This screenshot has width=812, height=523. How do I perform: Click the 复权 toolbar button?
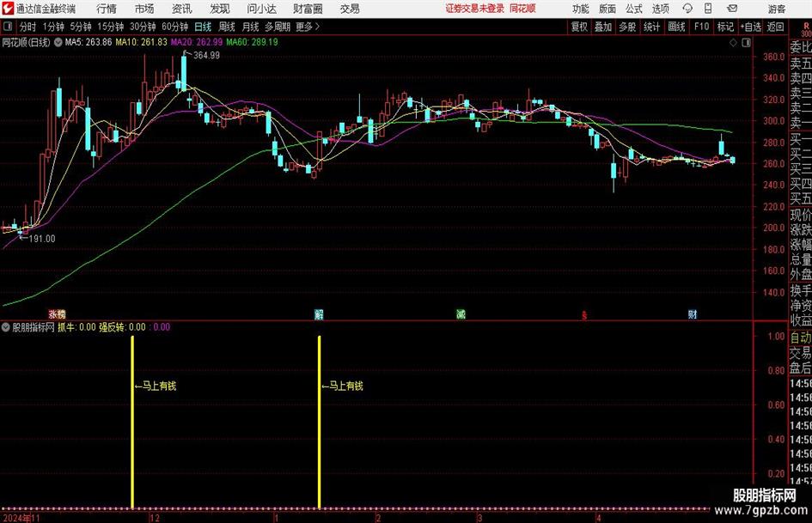click(x=579, y=27)
